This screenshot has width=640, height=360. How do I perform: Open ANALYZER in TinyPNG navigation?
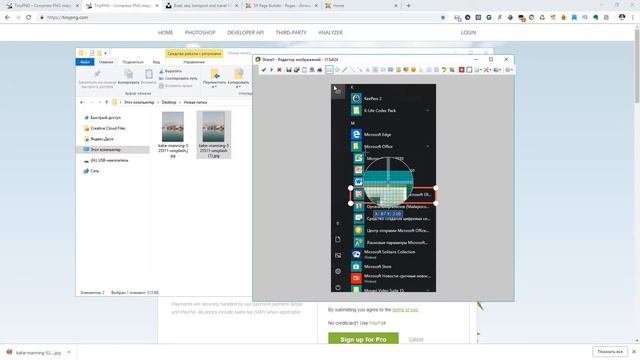point(330,33)
